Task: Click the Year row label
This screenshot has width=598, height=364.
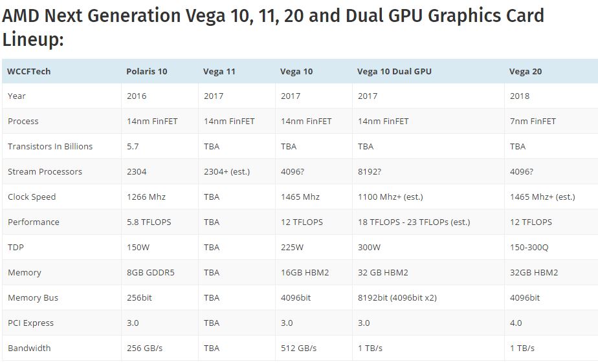Action: tap(17, 96)
